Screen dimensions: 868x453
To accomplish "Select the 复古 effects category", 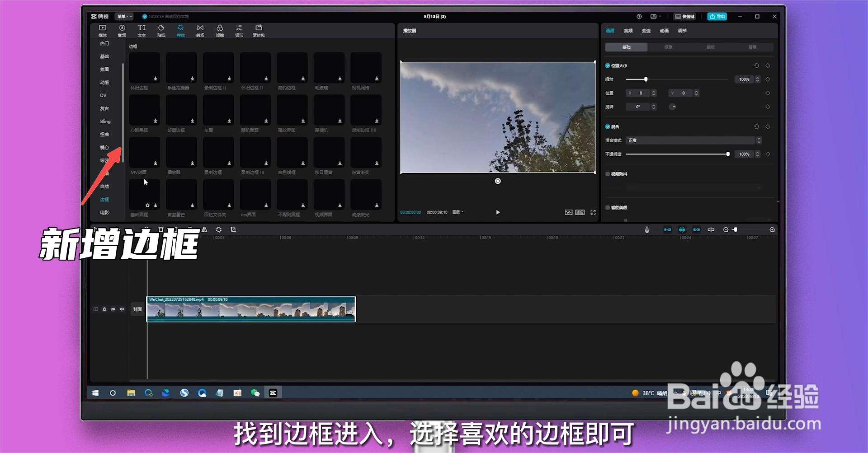I will tap(104, 108).
